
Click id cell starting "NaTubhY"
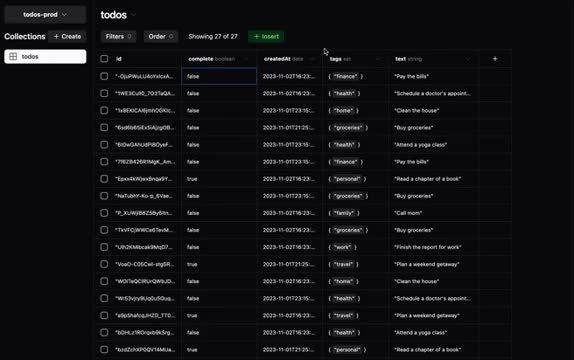pos(144,196)
